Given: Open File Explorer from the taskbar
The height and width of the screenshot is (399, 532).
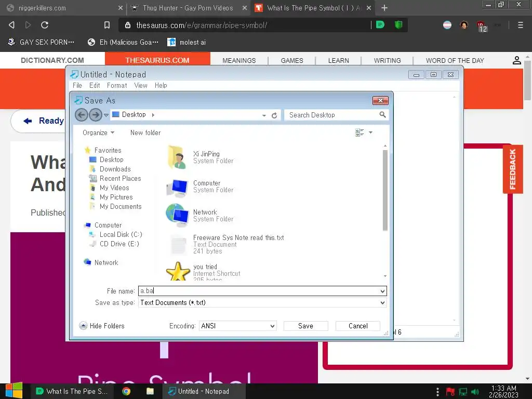Looking at the screenshot, I should 150,391.
